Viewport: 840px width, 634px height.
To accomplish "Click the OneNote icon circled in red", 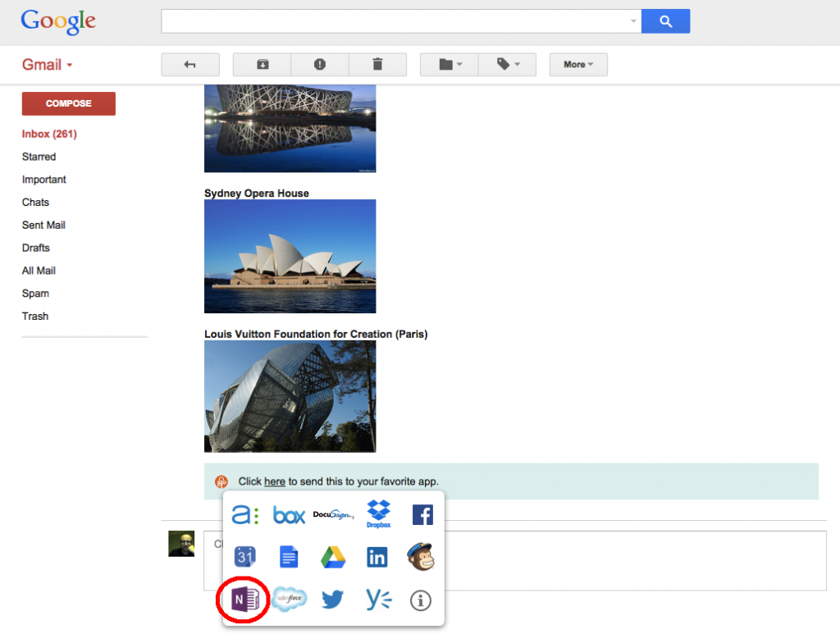I will (x=244, y=600).
